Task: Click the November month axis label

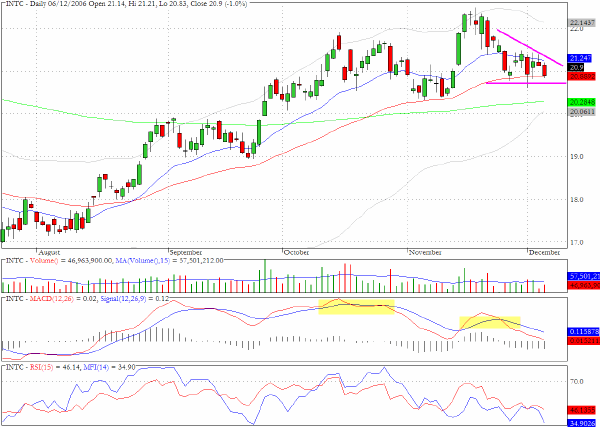Action: point(425,253)
